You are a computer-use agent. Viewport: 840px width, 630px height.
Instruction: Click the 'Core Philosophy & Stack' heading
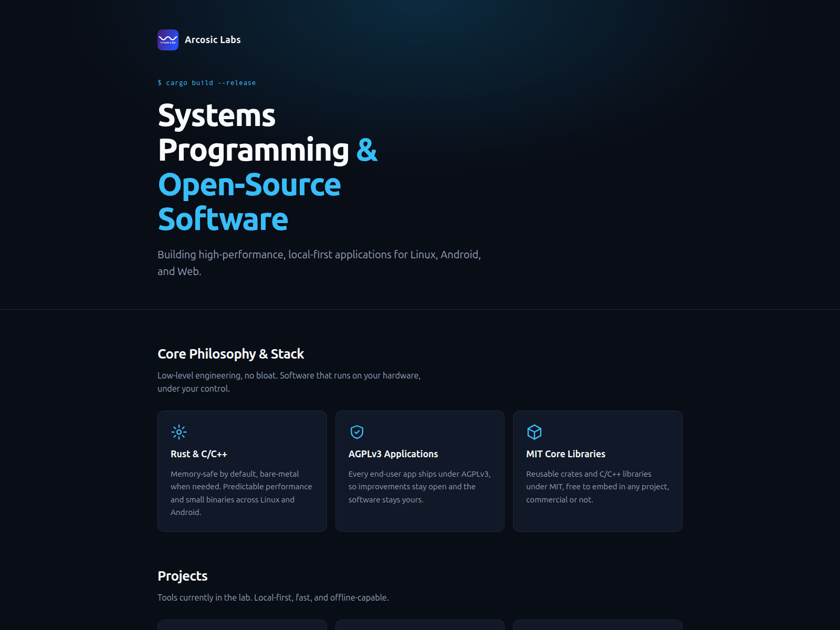(x=231, y=354)
